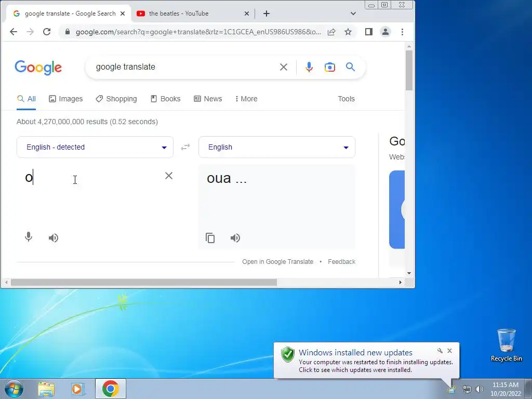Expand the English - detected source language dropdown
Image resolution: width=532 pixels, height=399 pixels.
(x=95, y=147)
